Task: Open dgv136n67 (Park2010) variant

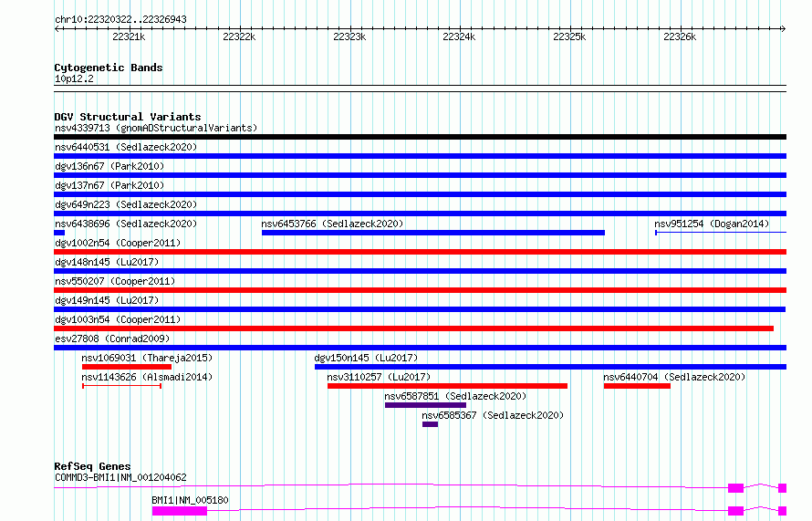Action: (x=109, y=166)
